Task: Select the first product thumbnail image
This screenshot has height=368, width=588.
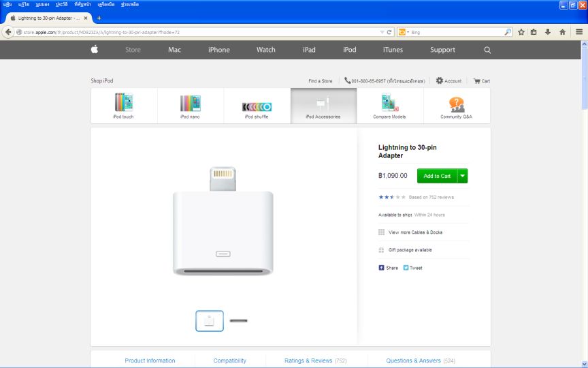Action: tap(210, 321)
